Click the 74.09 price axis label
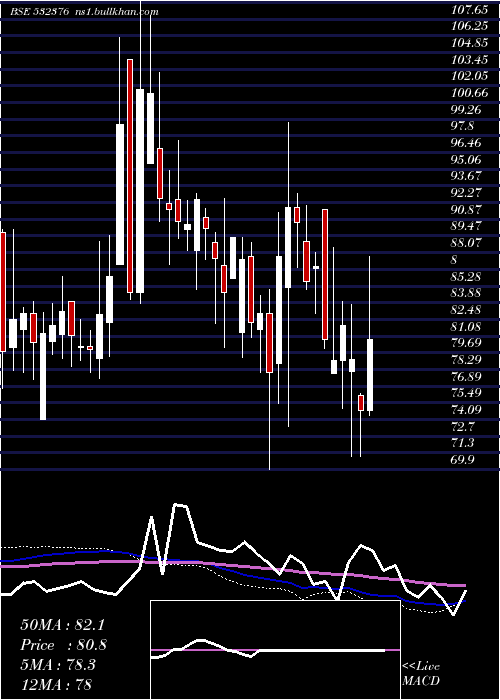This screenshot has height=700, width=500. (466, 409)
